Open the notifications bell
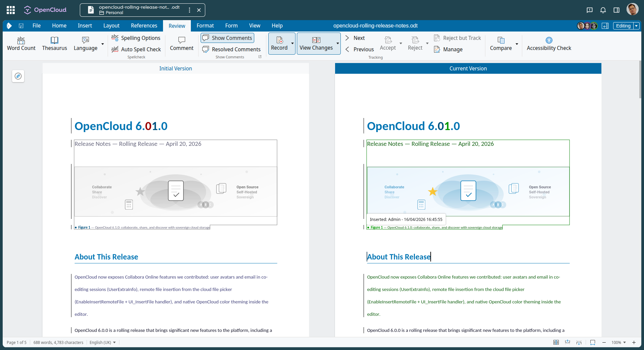Viewport: 644px width, 350px height. pos(603,10)
